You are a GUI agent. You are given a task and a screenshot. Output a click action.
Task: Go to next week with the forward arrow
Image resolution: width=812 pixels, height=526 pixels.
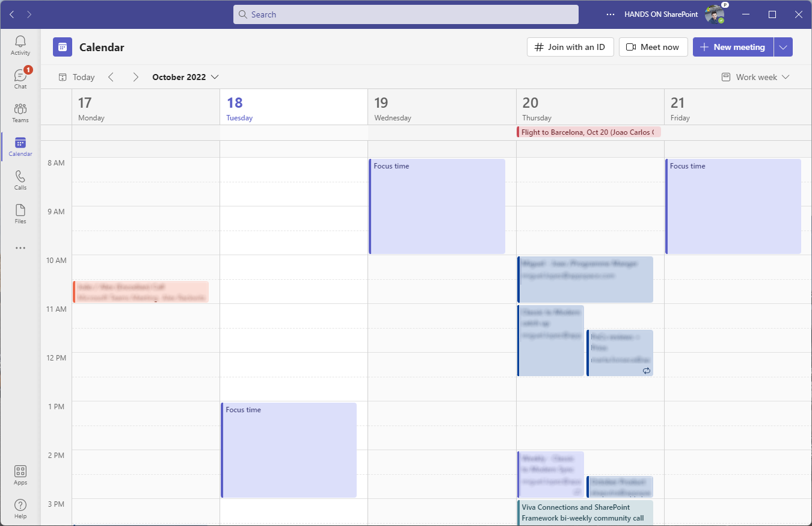point(135,77)
